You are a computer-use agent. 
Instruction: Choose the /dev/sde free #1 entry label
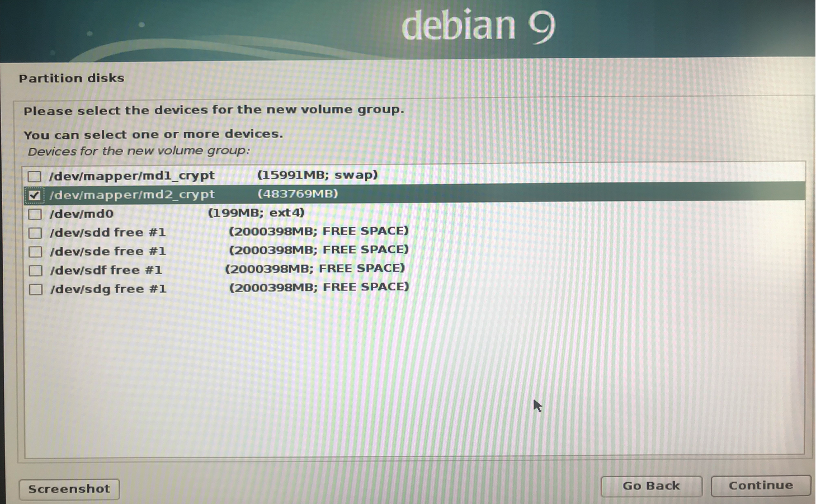tap(108, 251)
